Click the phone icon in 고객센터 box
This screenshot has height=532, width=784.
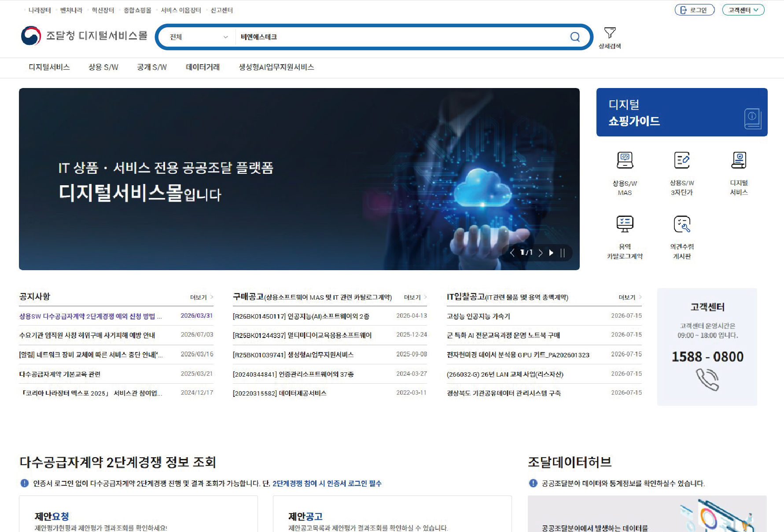point(707,379)
